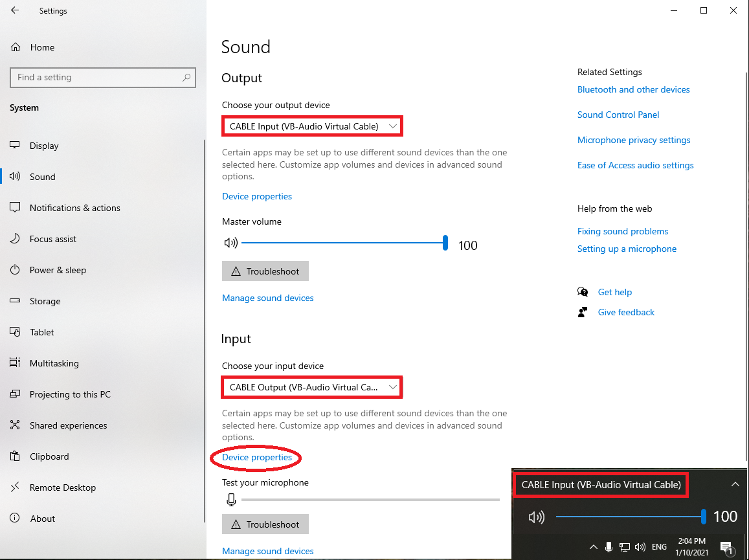Viewport: 749px width, 560px height.
Task: Click input Troubleshoot button
Action: [265, 524]
